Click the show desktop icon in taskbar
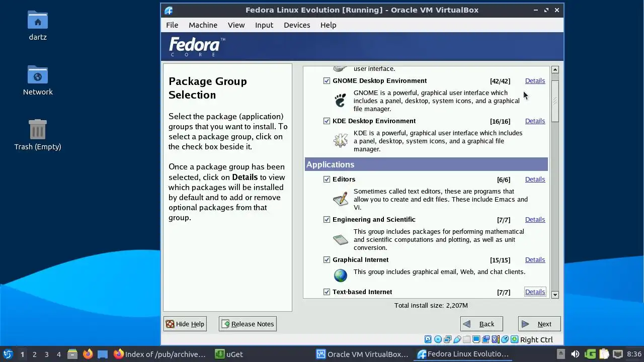Viewport: 644px width, 362px height. pos(103,354)
